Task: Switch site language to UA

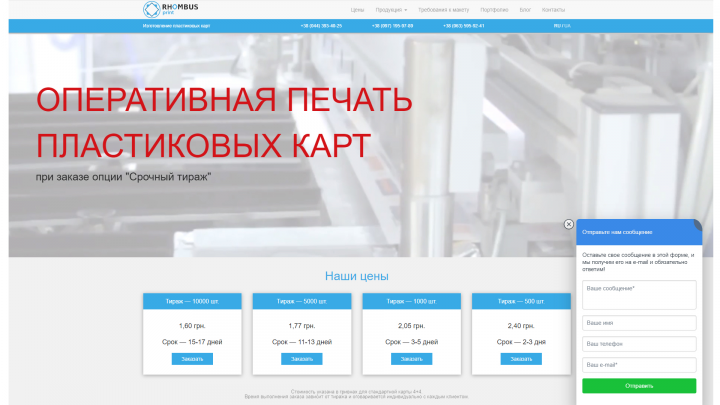Action: [567, 26]
